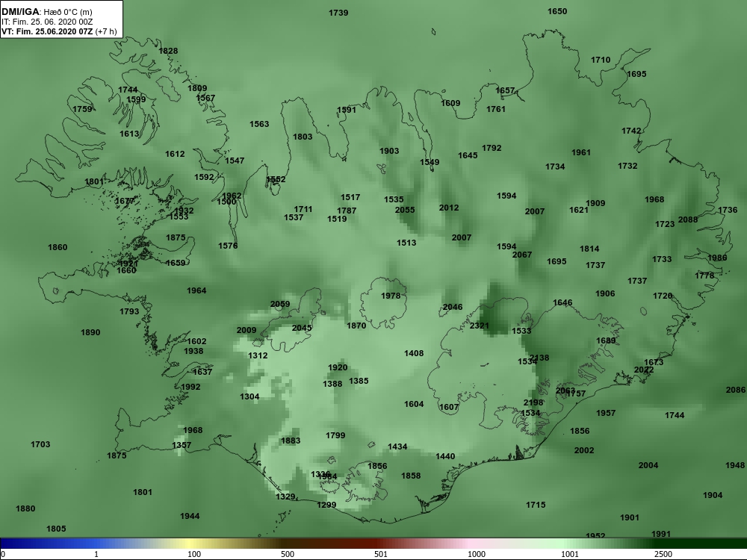Click the color scale label 100
This screenshot has width=747, height=560.
pyautogui.click(x=194, y=554)
